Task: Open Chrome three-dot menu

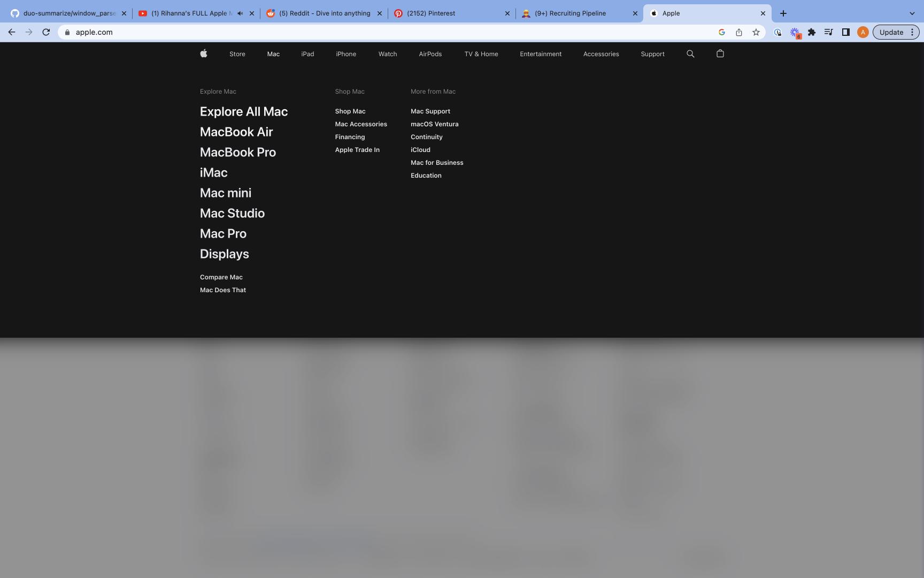Action: (x=912, y=32)
